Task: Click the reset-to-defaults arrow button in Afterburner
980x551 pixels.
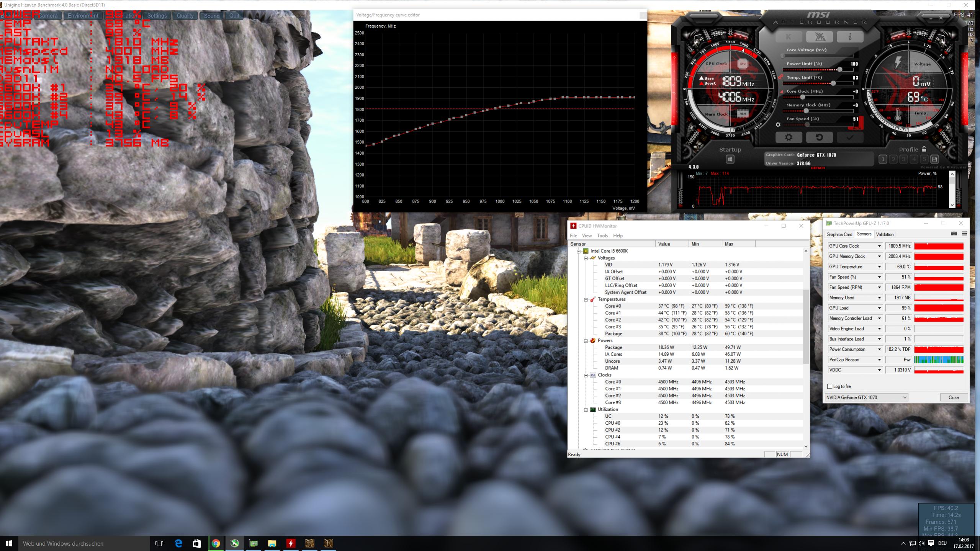Action: click(819, 137)
